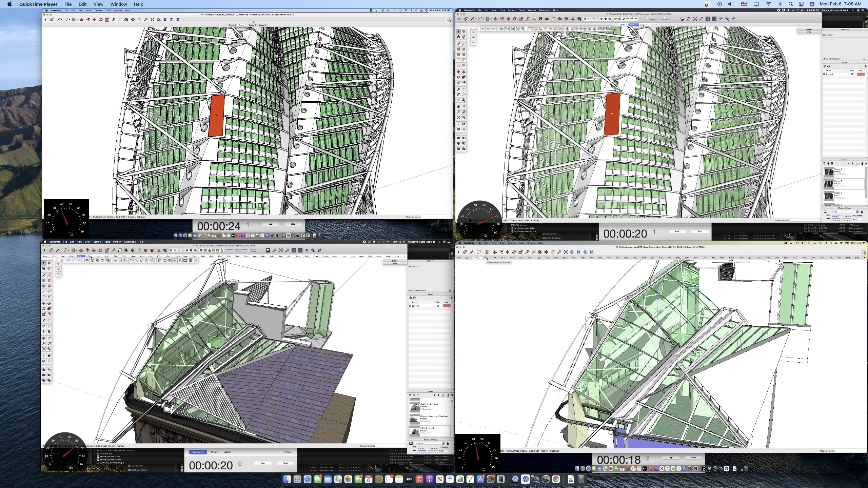Click Zoom Extents icon in top-right SketchUp toolbar
The image size is (868, 488).
click(695, 19)
